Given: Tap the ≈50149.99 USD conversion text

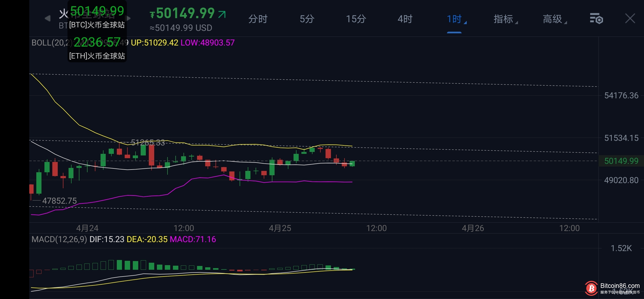Looking at the screenshot, I should pos(181,28).
